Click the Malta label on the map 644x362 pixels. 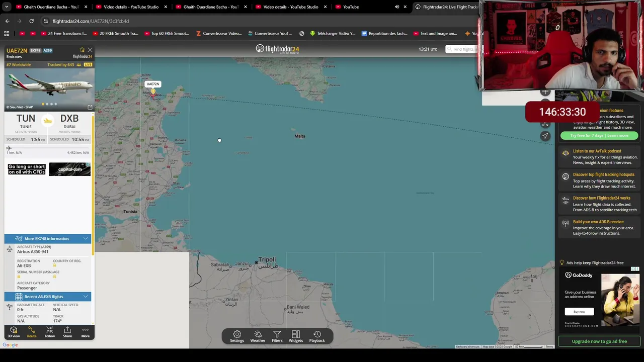click(x=300, y=136)
